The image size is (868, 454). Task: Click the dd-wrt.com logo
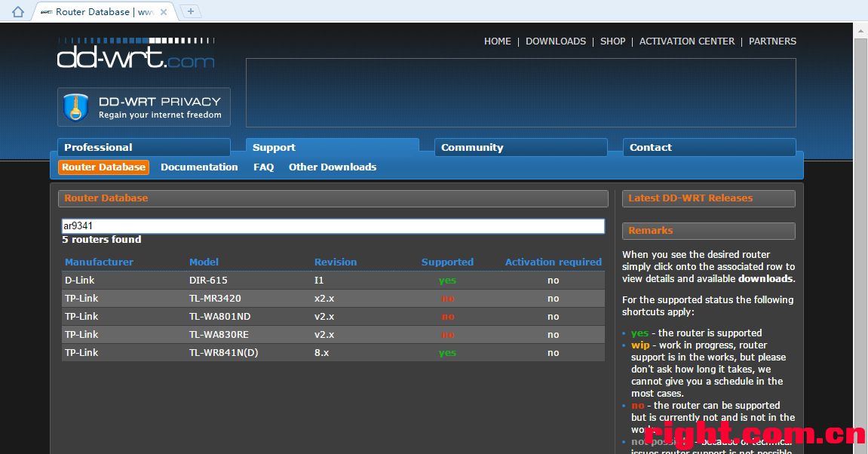136,53
